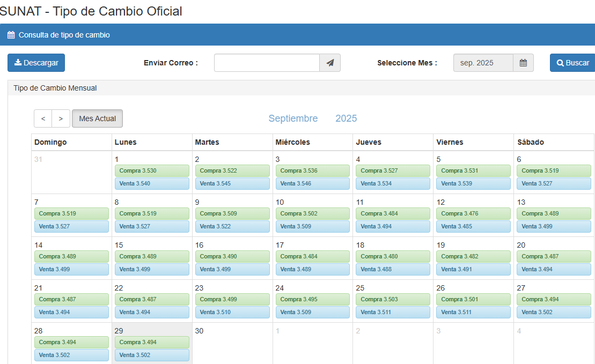Click Venta 3.511 on Thursday the 25th
Image resolution: width=595 pixels, height=364 pixels.
393,312
